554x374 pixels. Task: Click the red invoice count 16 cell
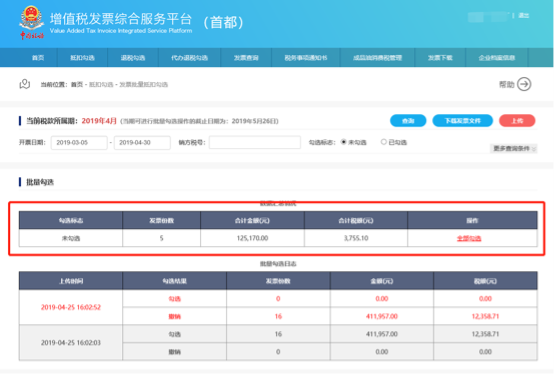[x=278, y=316]
